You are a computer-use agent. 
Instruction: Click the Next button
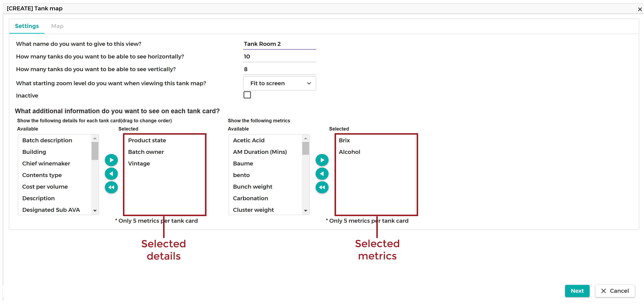coord(577,291)
